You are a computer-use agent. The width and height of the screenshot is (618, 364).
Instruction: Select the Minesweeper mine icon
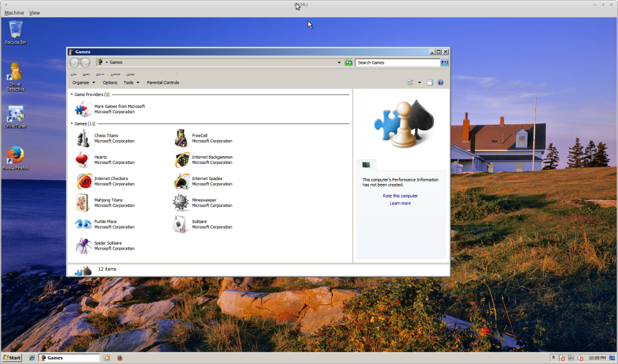181,203
